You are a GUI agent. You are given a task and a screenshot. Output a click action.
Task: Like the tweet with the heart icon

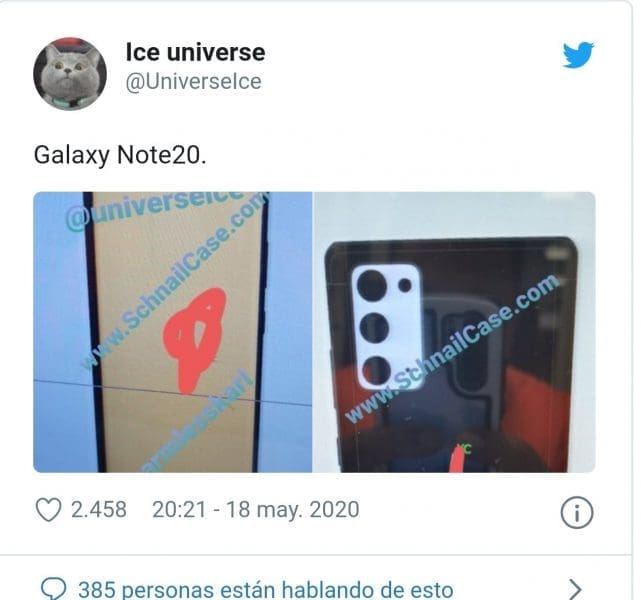(x=49, y=509)
